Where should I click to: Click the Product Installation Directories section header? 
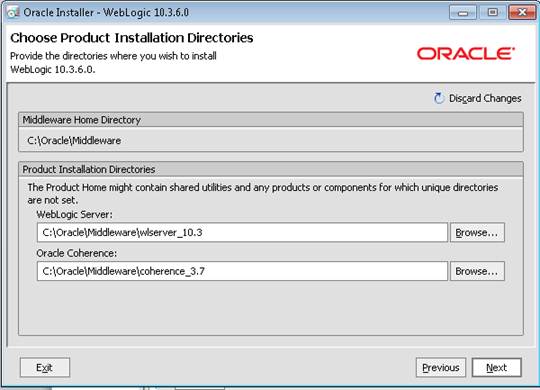271,170
